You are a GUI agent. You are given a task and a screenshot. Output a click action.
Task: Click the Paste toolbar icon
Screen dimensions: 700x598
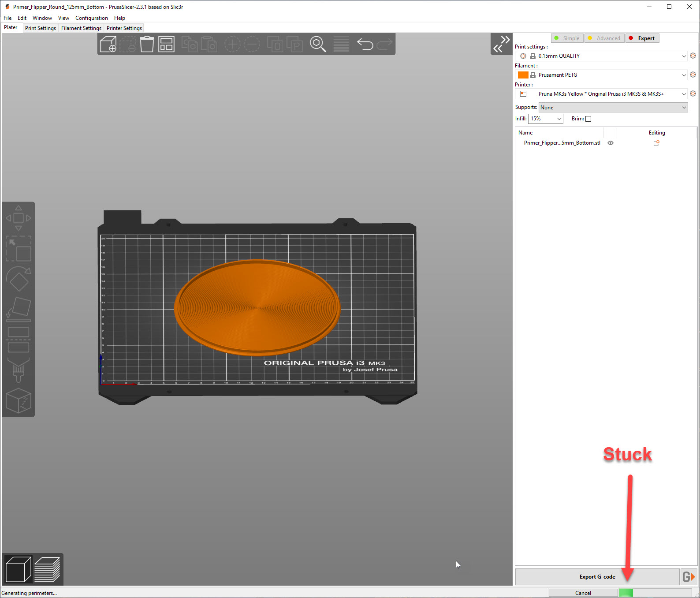tap(209, 44)
